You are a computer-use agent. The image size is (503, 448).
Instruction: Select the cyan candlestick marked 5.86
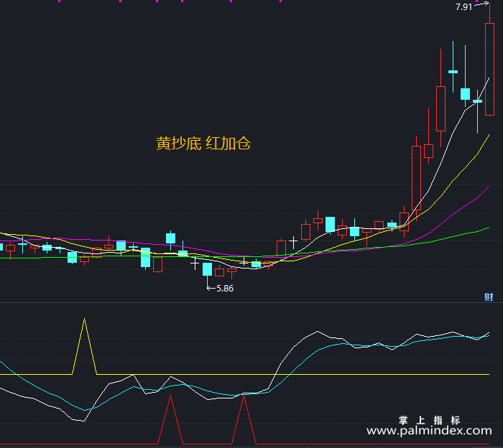pyautogui.click(x=207, y=269)
